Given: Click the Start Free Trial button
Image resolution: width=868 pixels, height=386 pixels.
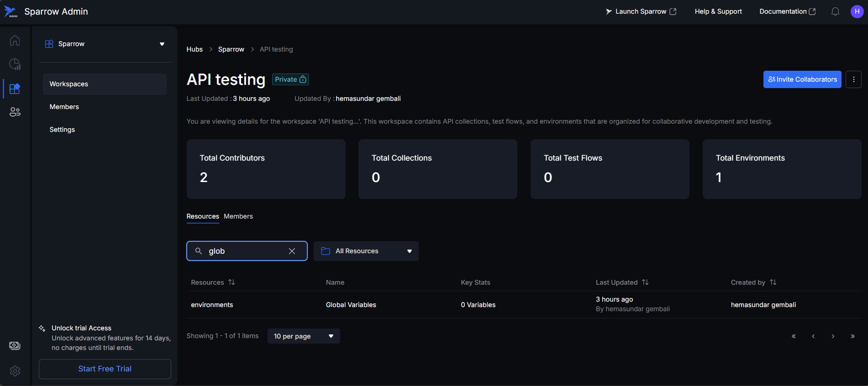Looking at the screenshot, I should pos(105,369).
